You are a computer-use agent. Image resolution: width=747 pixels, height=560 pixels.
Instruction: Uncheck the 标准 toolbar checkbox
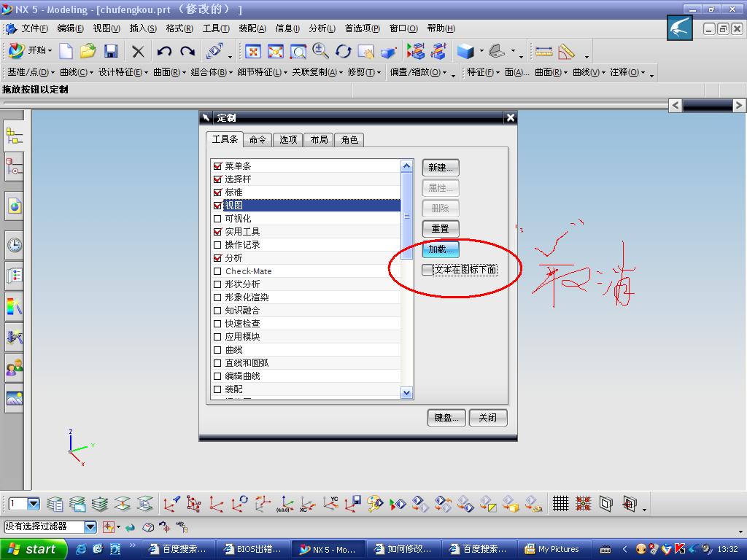[217, 192]
